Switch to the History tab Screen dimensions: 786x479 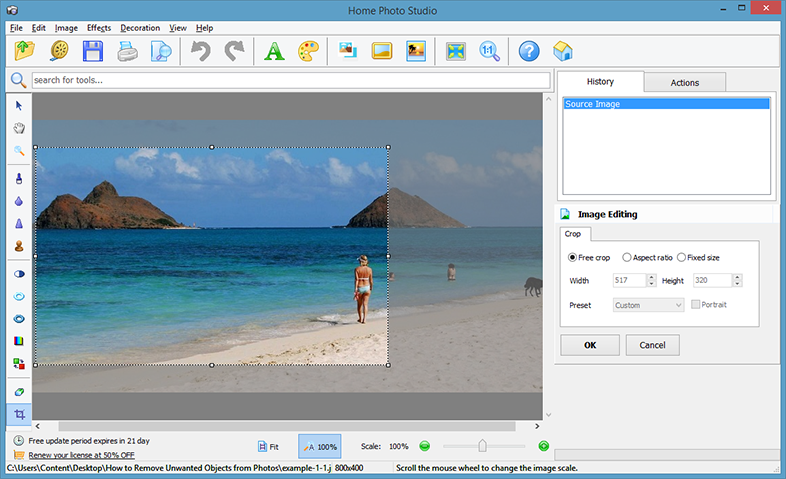[601, 82]
